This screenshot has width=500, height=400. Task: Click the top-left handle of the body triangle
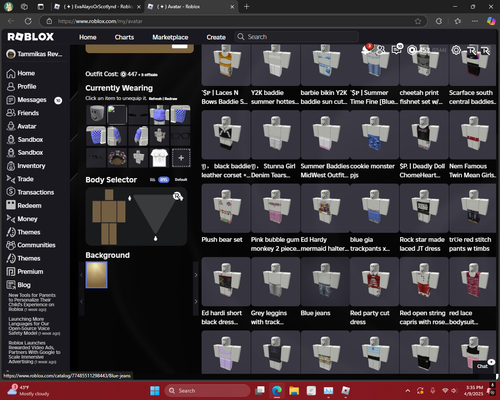coord(130,198)
